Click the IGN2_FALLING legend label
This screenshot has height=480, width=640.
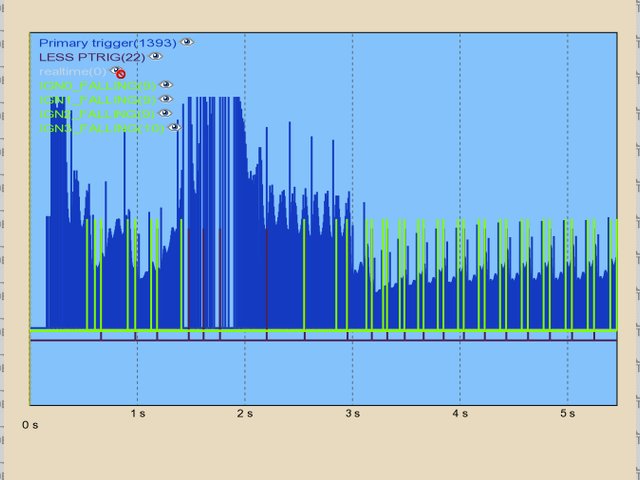(x=97, y=114)
